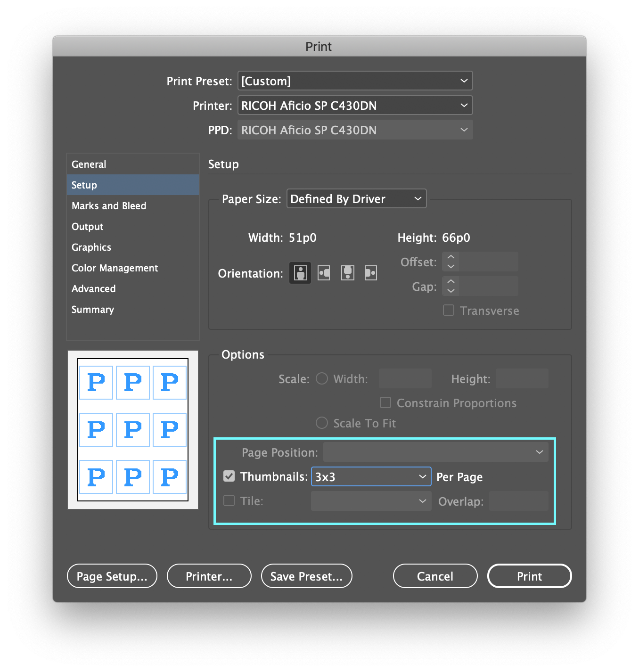Screen dimensions: 639x672
Task: Click the Overlap input field
Action: click(x=519, y=501)
